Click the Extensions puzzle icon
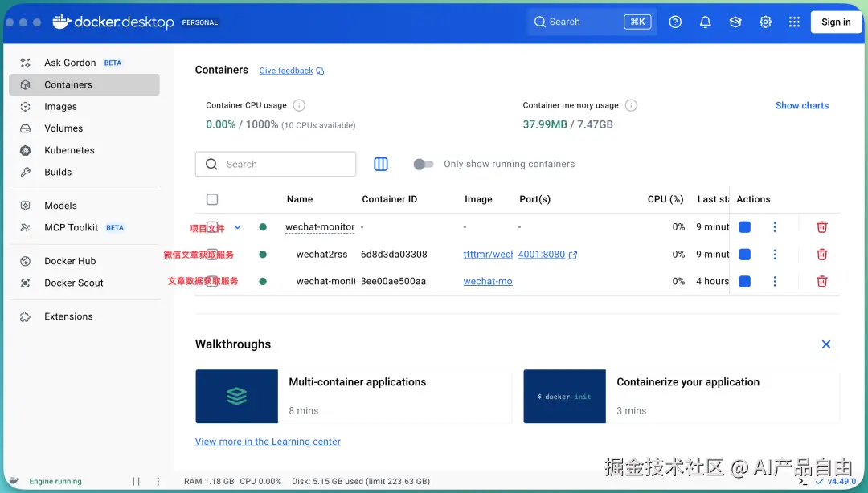868x493 pixels. tap(26, 316)
